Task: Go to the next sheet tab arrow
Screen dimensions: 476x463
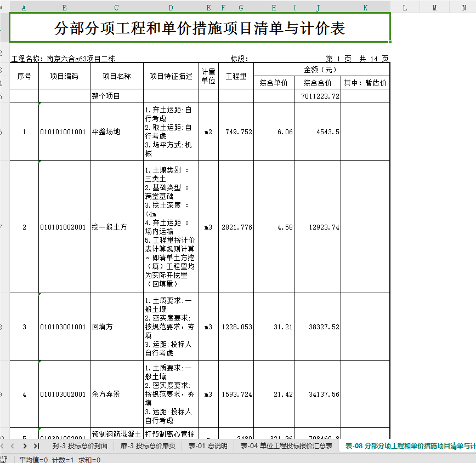Action: [x=25, y=445]
